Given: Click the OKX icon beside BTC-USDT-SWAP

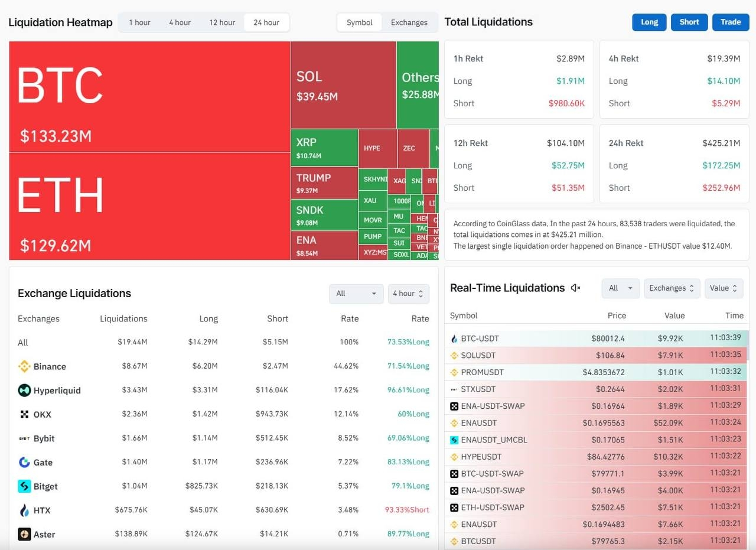Looking at the screenshot, I should [454, 473].
